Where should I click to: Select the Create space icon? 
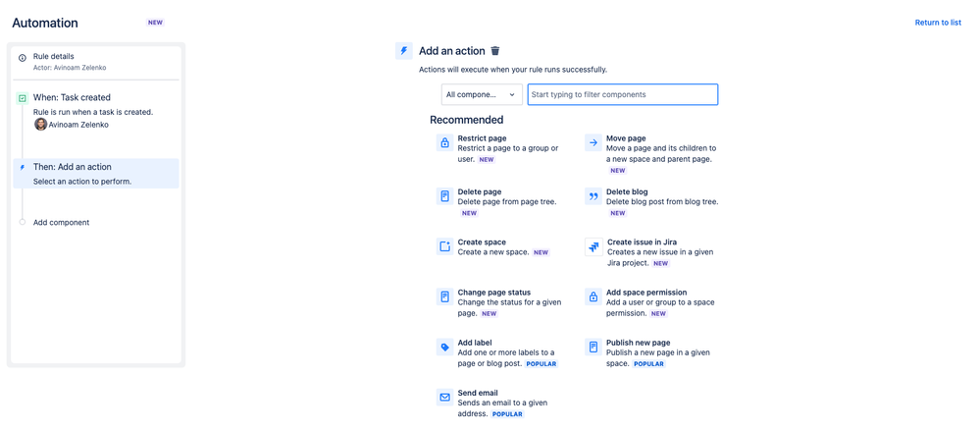(x=444, y=246)
